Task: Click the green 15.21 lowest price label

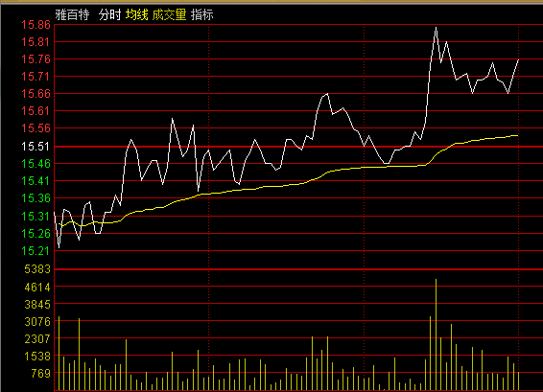Action: (x=36, y=251)
